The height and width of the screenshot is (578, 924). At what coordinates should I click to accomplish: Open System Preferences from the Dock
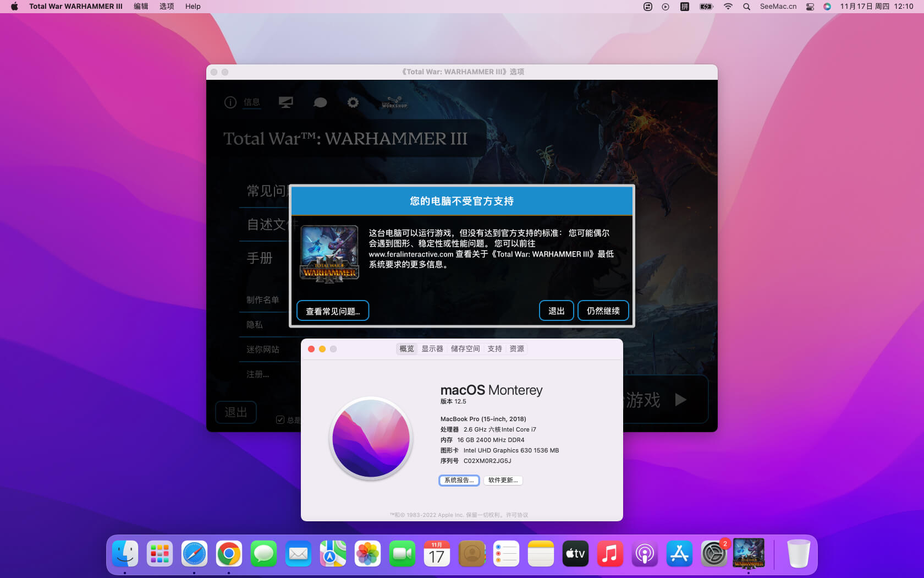[x=714, y=554]
